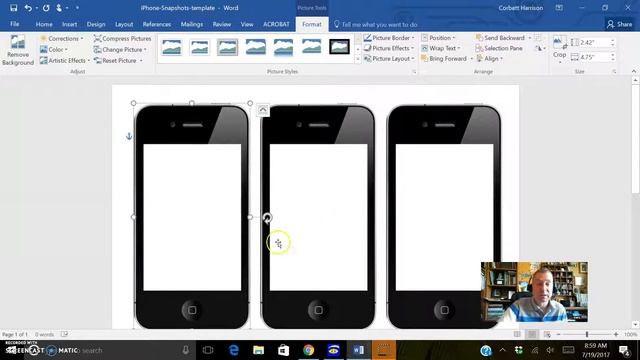
Task: Open the File tab
Action: (15, 24)
